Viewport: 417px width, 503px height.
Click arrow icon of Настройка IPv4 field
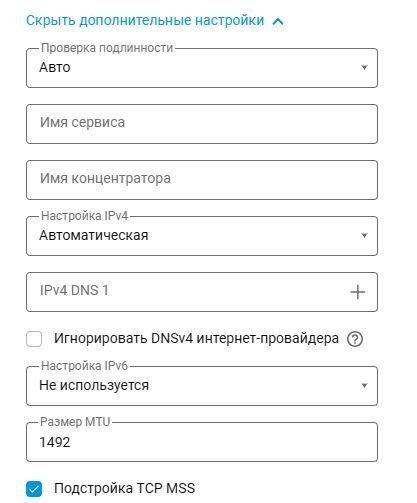tap(364, 235)
